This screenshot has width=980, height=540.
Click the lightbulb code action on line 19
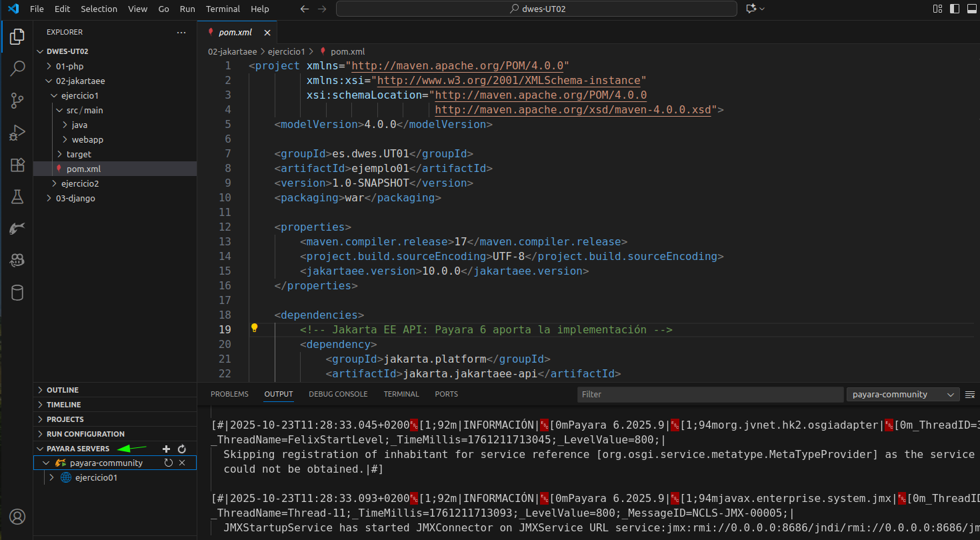coord(254,328)
